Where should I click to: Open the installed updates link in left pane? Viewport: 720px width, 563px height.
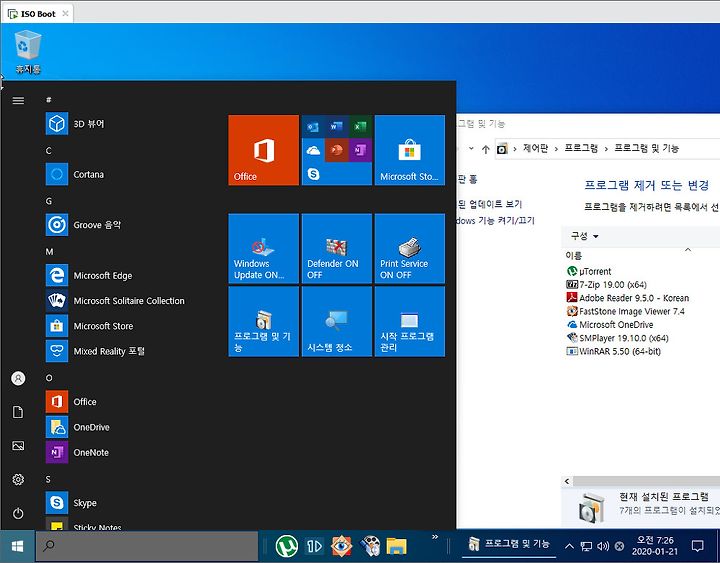coord(489,204)
